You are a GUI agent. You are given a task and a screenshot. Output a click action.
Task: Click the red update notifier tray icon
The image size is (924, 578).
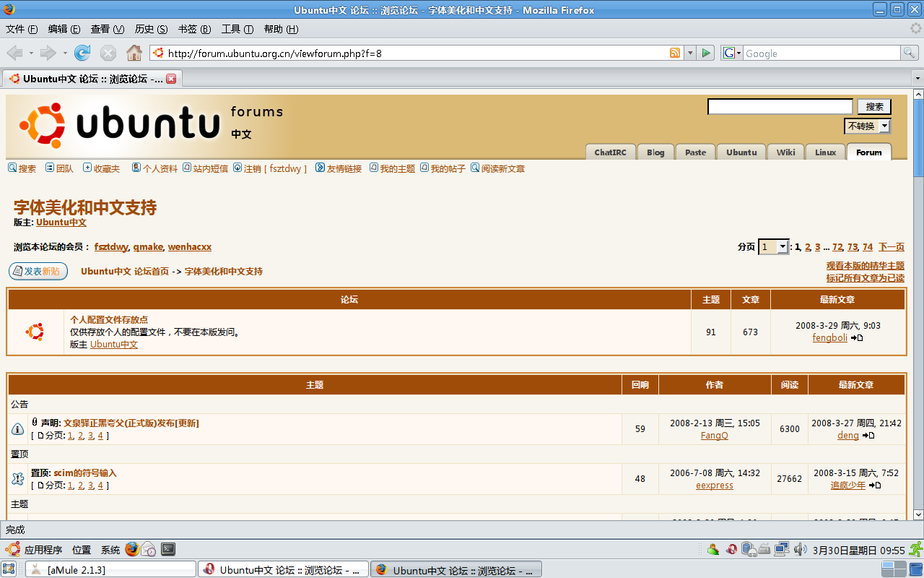(x=732, y=550)
